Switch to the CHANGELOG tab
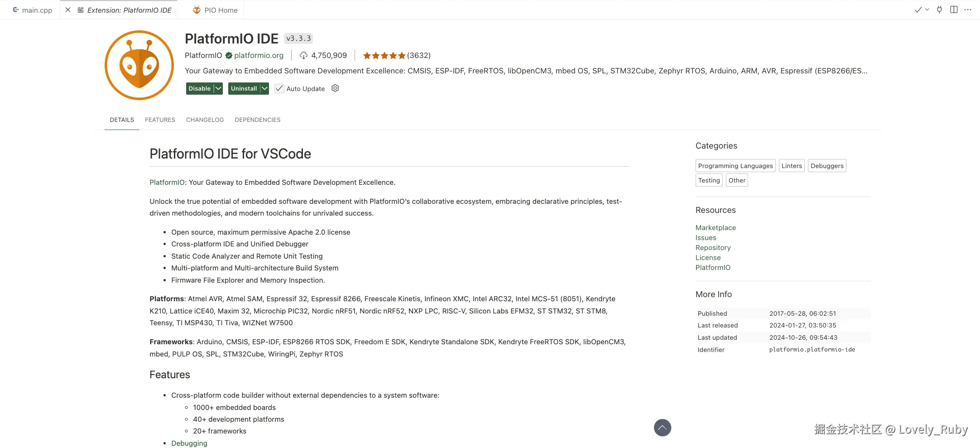Image resolution: width=980 pixels, height=448 pixels. [x=205, y=120]
